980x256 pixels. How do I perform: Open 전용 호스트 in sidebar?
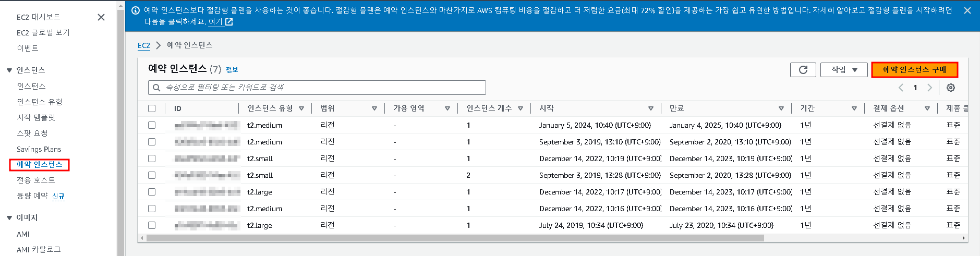(36, 180)
